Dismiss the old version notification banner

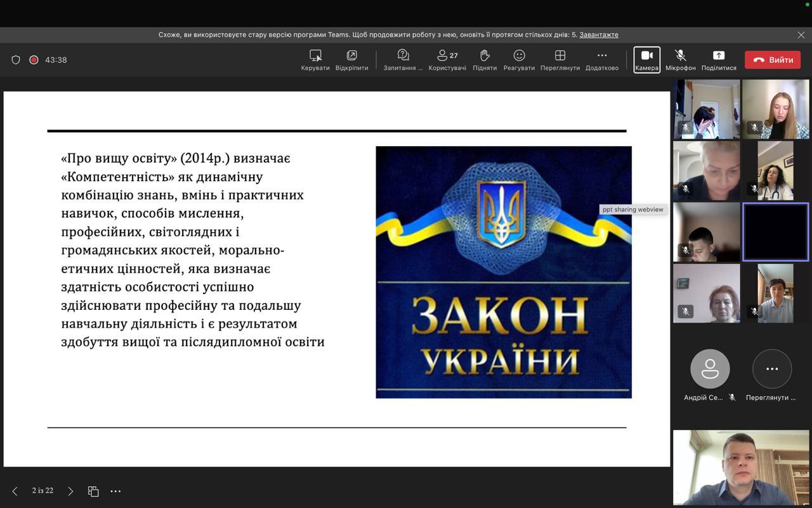[801, 35]
